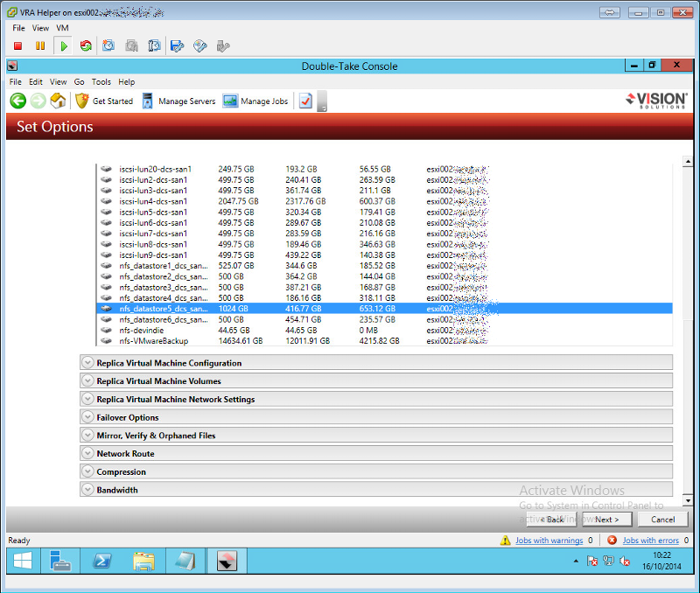The width and height of the screenshot is (700, 593).
Task: Launch Server Manager from the taskbar
Action: click(60, 561)
